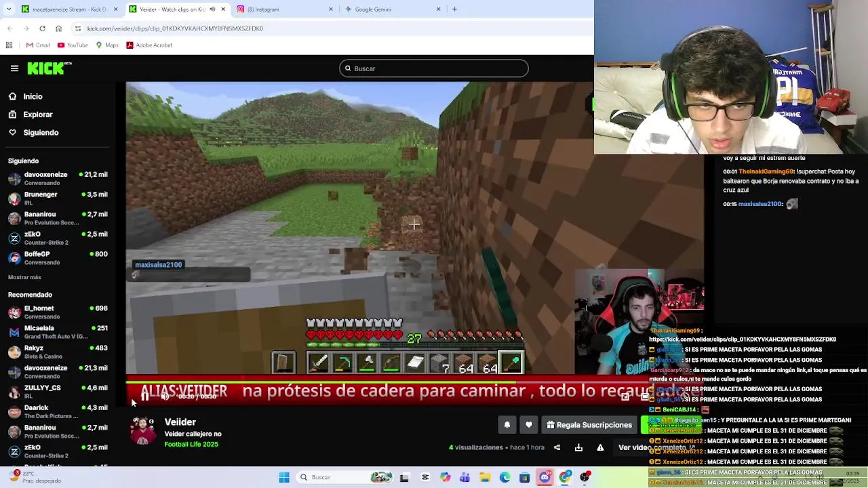Open Maps bookmark
The height and width of the screenshot is (488, 868).
click(x=107, y=45)
